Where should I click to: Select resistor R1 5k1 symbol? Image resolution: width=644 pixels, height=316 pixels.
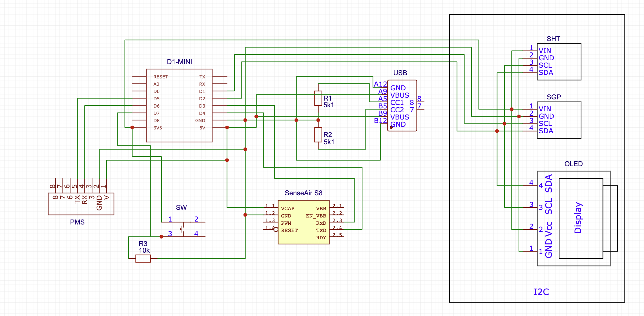pyautogui.click(x=318, y=98)
